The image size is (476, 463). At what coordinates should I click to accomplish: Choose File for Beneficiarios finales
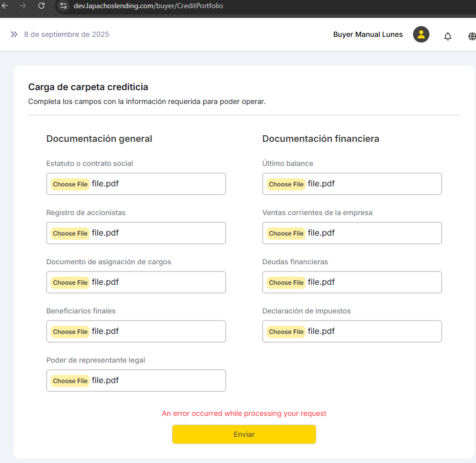pos(70,331)
